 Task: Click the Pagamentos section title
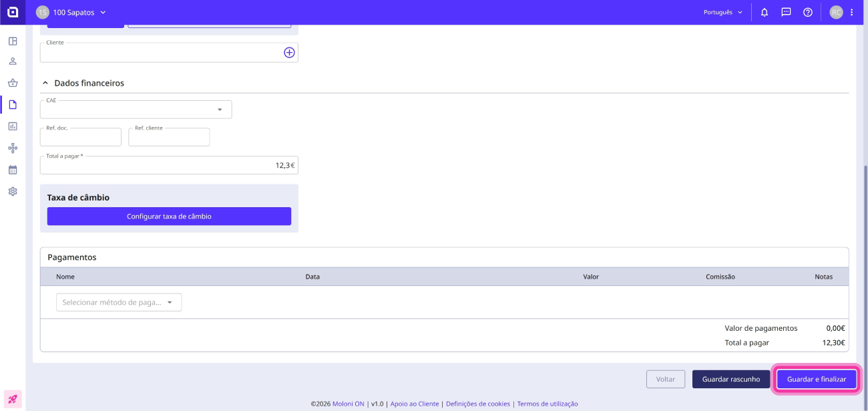[72, 257]
